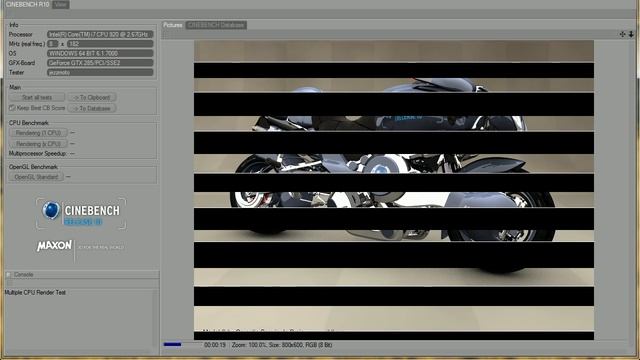Click the Console panel grip box
640x360 pixels.
pos(9,275)
